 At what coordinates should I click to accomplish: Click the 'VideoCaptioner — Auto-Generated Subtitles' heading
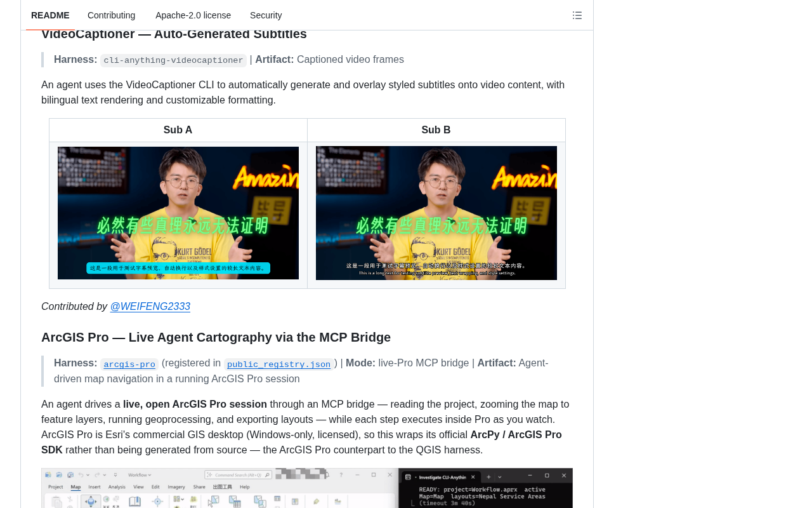coord(174,34)
